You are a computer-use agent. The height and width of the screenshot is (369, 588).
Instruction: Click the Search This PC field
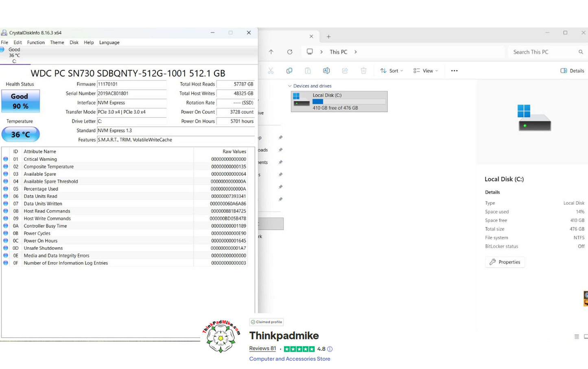pos(543,52)
